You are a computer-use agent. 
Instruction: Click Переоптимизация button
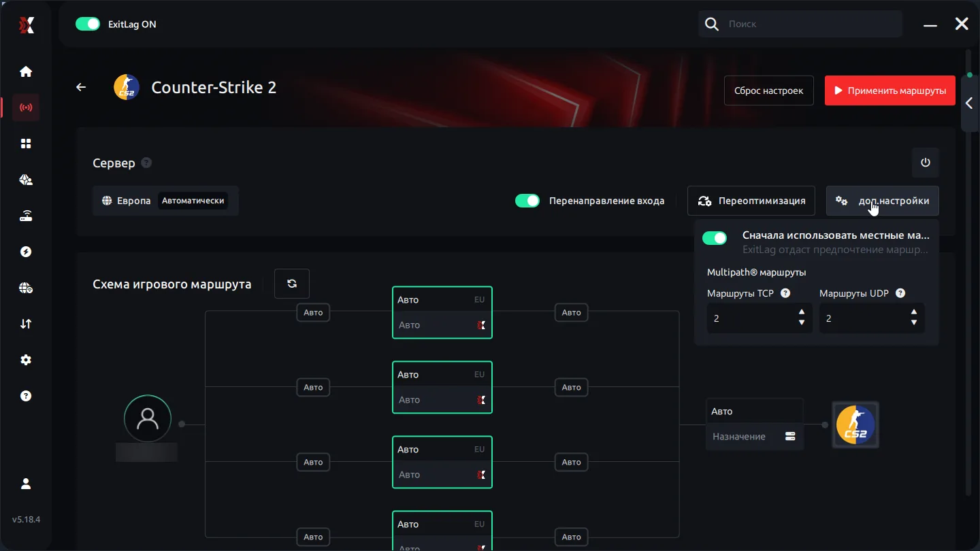(751, 201)
